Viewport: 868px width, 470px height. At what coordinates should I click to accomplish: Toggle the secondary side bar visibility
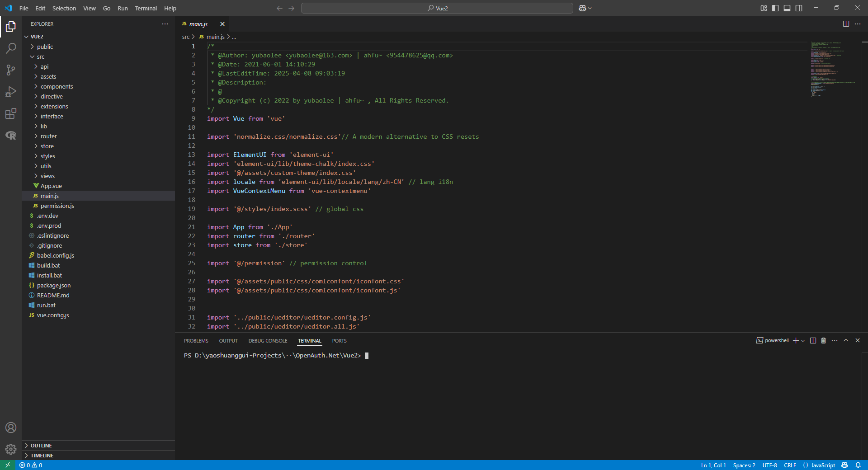(799, 8)
